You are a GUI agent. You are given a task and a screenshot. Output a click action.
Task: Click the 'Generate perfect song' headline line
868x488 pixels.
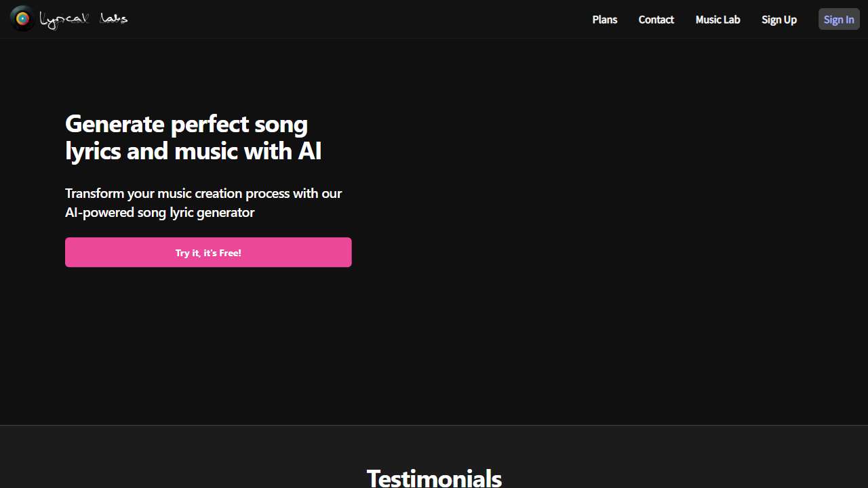pyautogui.click(x=186, y=124)
